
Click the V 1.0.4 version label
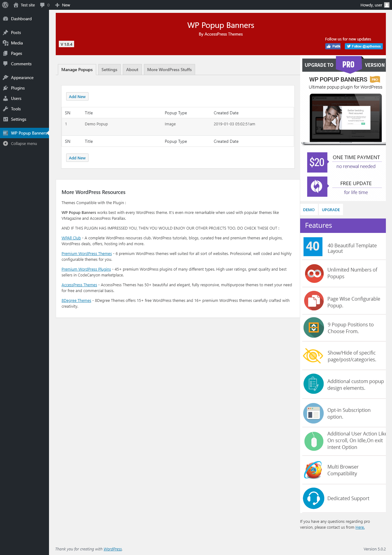coord(66,44)
